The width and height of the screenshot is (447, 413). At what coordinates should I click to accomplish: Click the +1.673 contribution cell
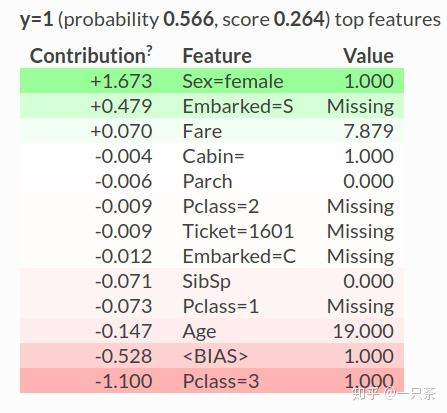coord(121,81)
